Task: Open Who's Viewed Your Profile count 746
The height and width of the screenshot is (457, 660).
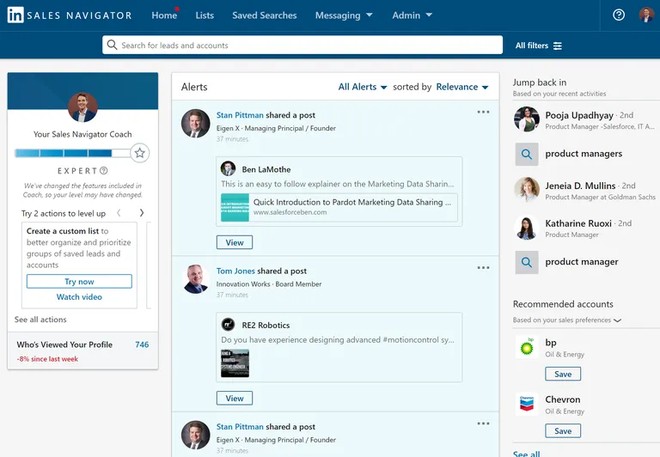Action: pos(142,345)
